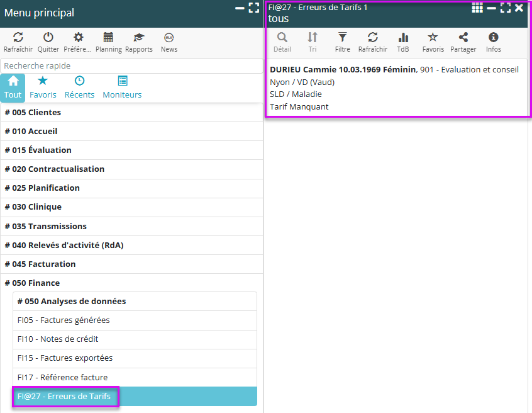Open the Tri sort tool
This screenshot has height=413, width=532.
[x=313, y=38]
